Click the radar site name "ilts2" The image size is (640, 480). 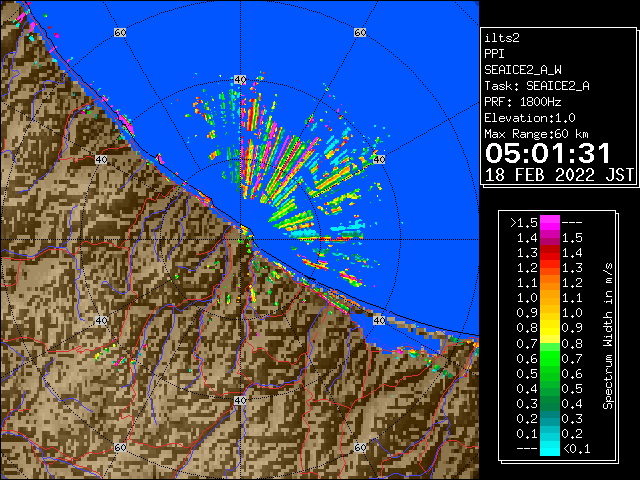click(502, 38)
